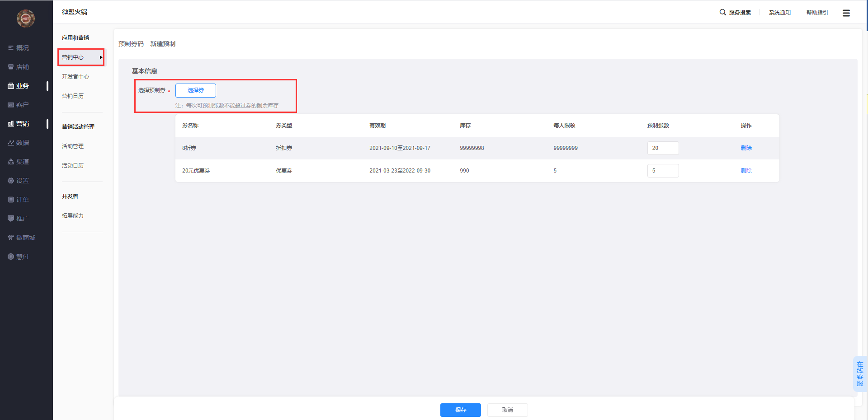This screenshot has width=868, height=420.
Task: Open 营销日历 menu item
Action: [73, 96]
